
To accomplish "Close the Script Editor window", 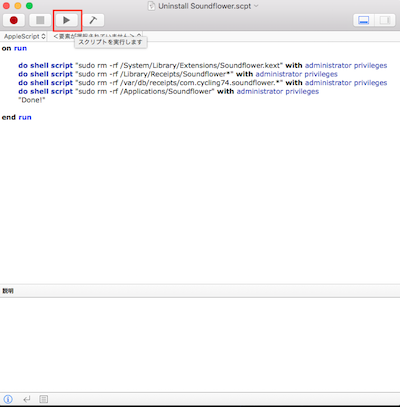I will [6, 6].
